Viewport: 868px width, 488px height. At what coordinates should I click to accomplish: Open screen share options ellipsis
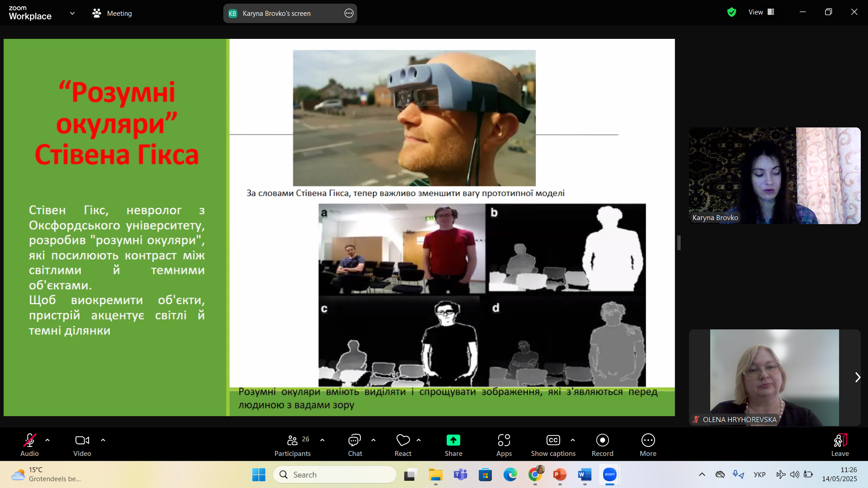point(349,13)
